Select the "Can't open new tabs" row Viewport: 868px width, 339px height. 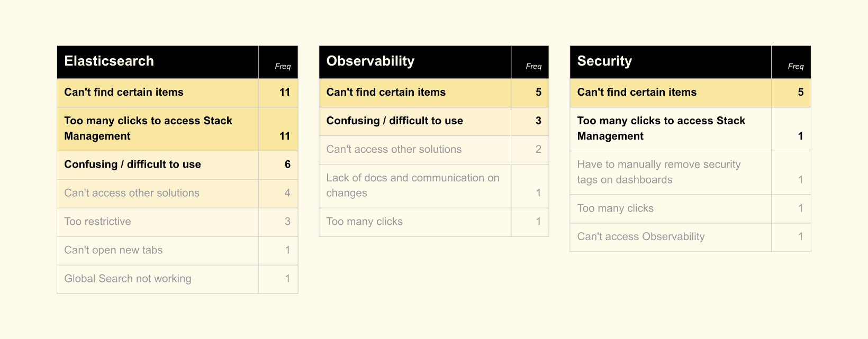(x=113, y=250)
